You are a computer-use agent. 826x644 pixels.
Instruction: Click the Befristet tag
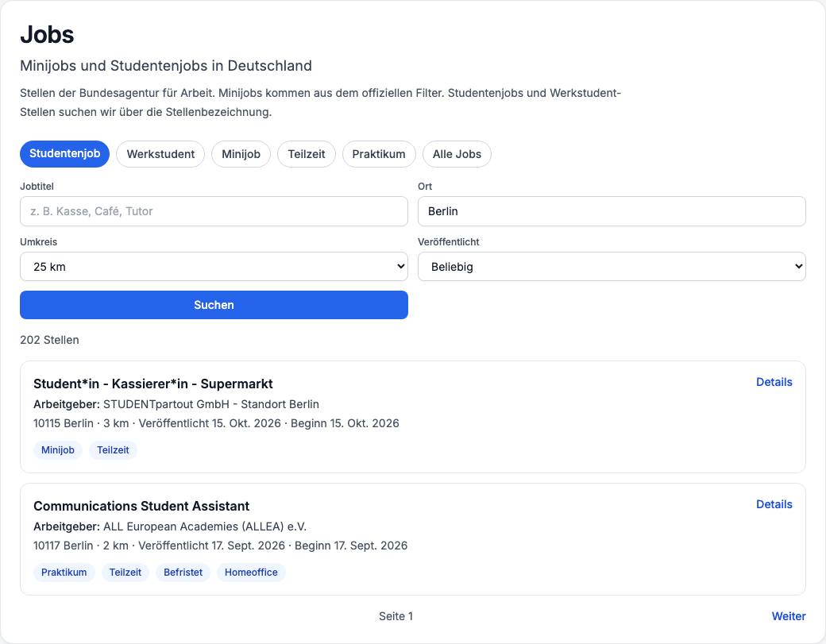click(183, 573)
